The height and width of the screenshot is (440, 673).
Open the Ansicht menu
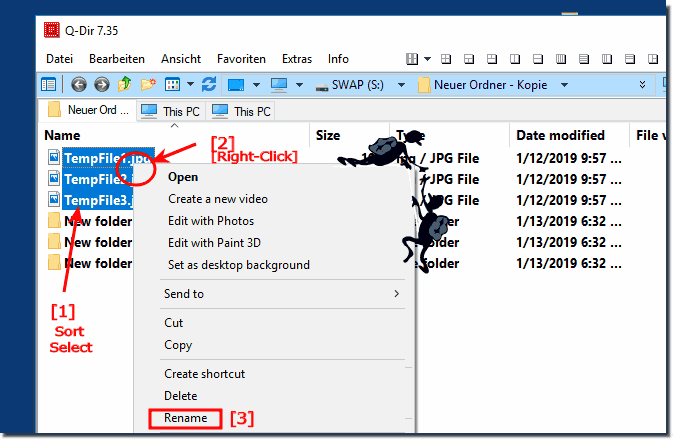[181, 59]
